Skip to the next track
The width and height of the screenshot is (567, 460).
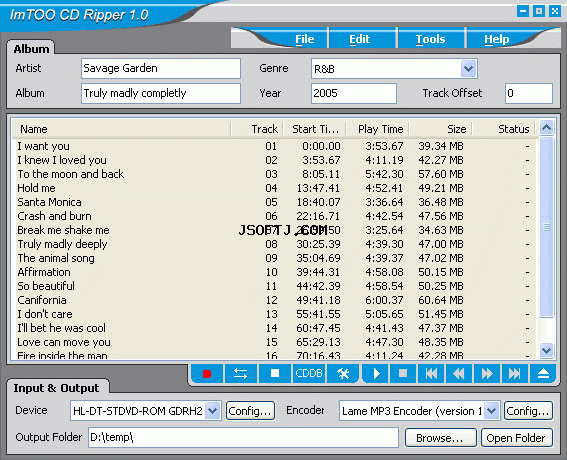pos(515,373)
